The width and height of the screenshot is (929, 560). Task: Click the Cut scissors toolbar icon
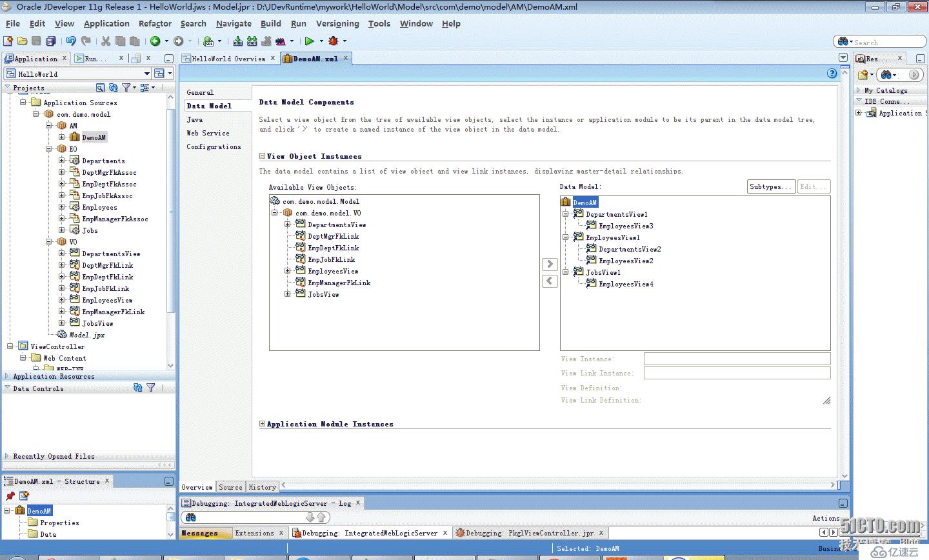106,41
